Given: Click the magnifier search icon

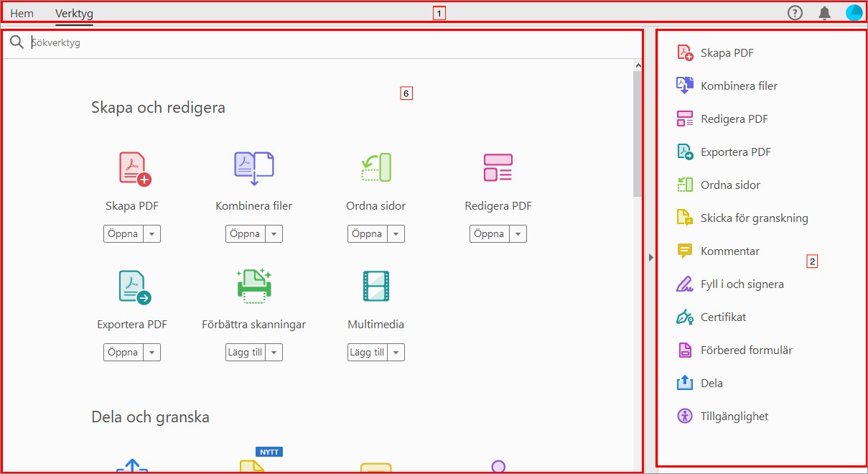Looking at the screenshot, I should (x=17, y=43).
